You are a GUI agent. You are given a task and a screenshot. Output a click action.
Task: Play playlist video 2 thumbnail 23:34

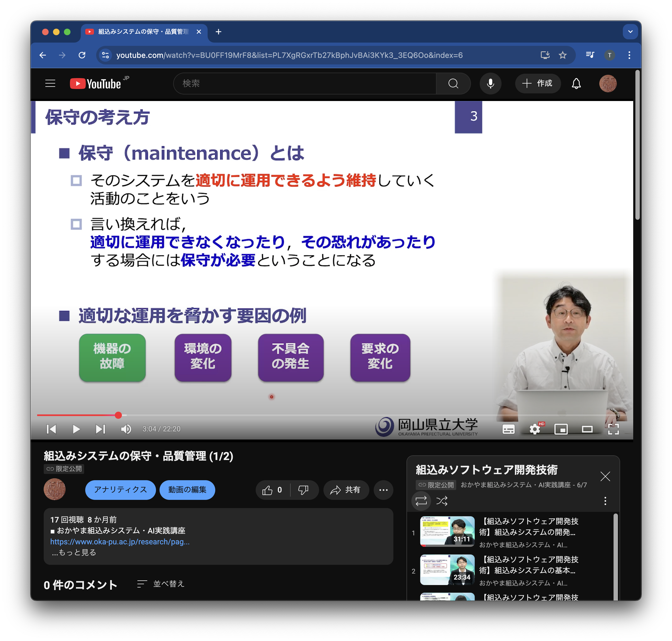[447, 569]
